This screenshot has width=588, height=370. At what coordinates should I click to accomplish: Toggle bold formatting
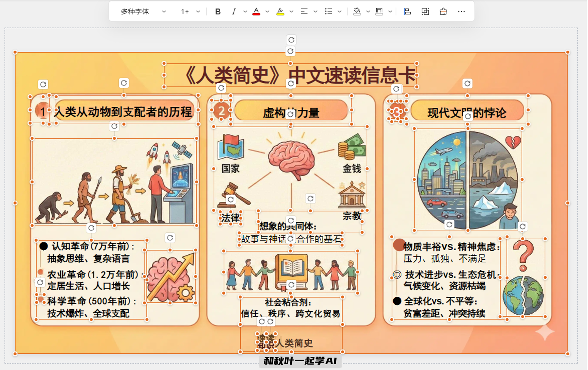click(218, 11)
